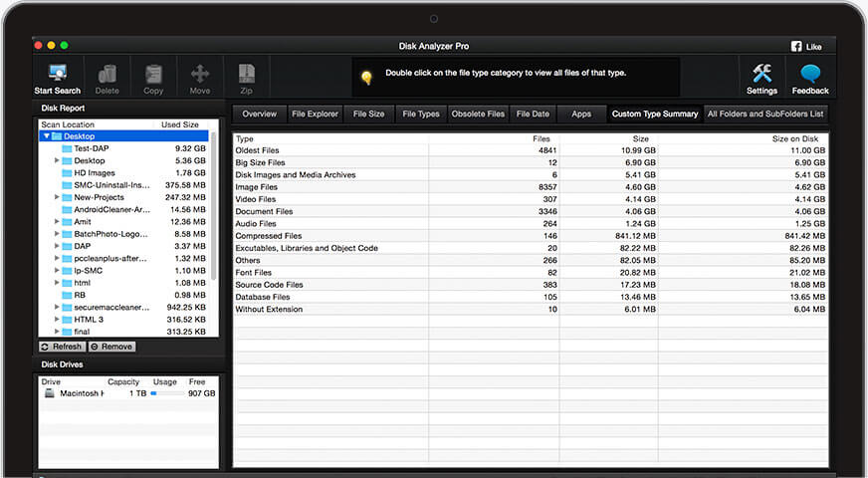The image size is (868, 478).
Task: Click the lightbulb tip icon
Action: coord(366,78)
